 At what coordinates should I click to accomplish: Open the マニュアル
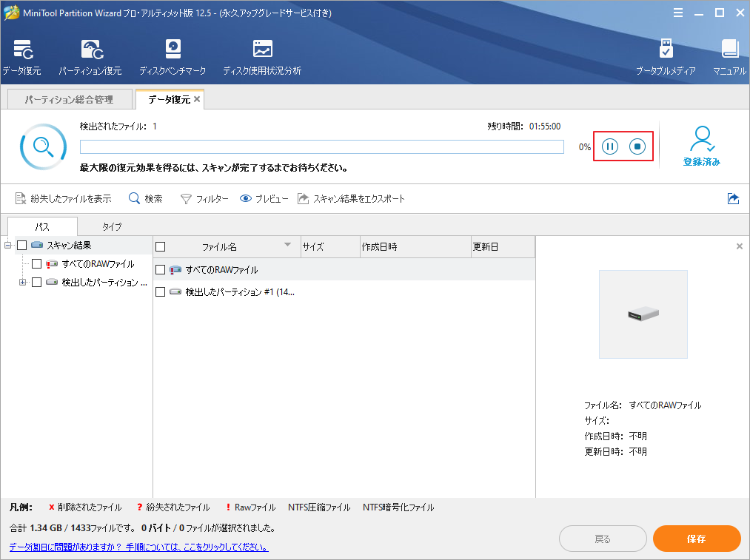pyautogui.click(x=729, y=58)
